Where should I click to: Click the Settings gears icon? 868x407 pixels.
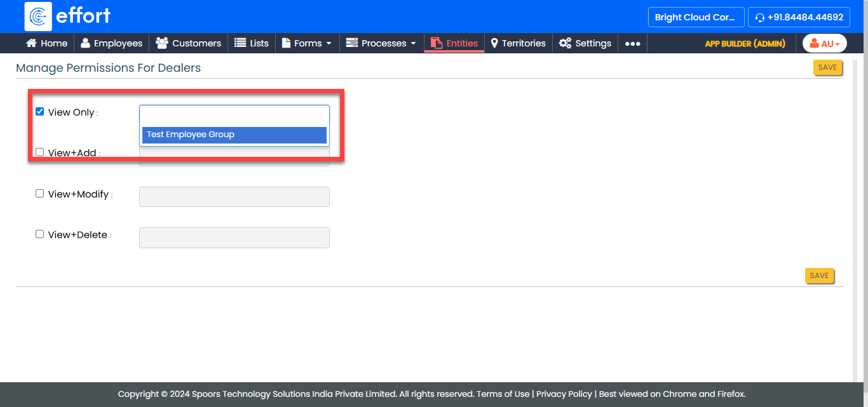coord(565,43)
